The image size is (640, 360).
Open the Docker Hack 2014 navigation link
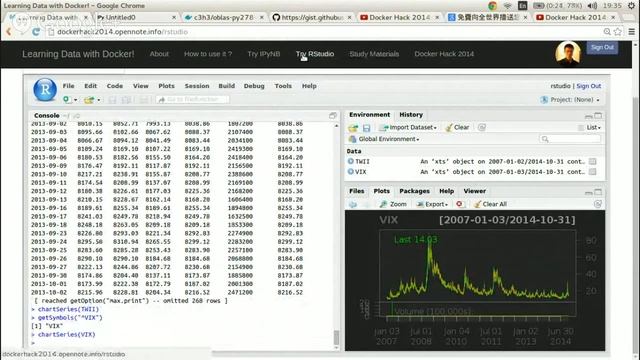click(x=444, y=54)
